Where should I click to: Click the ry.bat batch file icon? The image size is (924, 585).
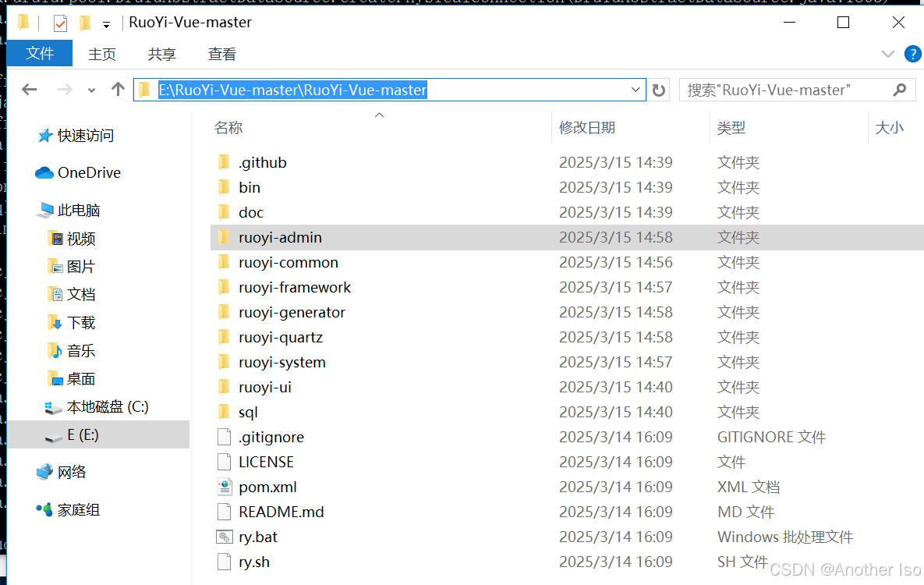225,537
